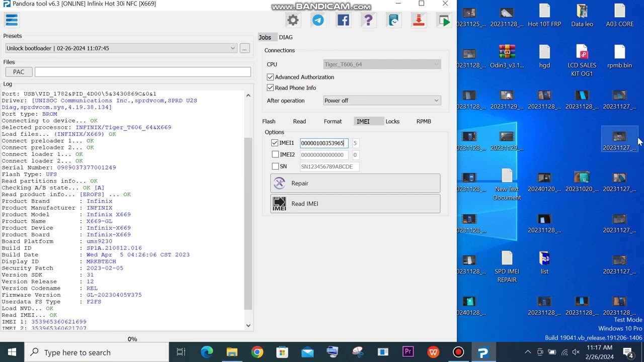Click the IMEI2 input field

pos(324,155)
